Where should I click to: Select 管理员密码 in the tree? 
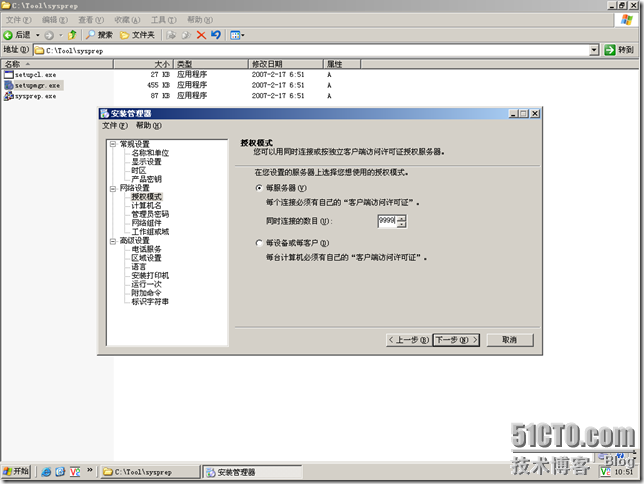(x=150, y=214)
